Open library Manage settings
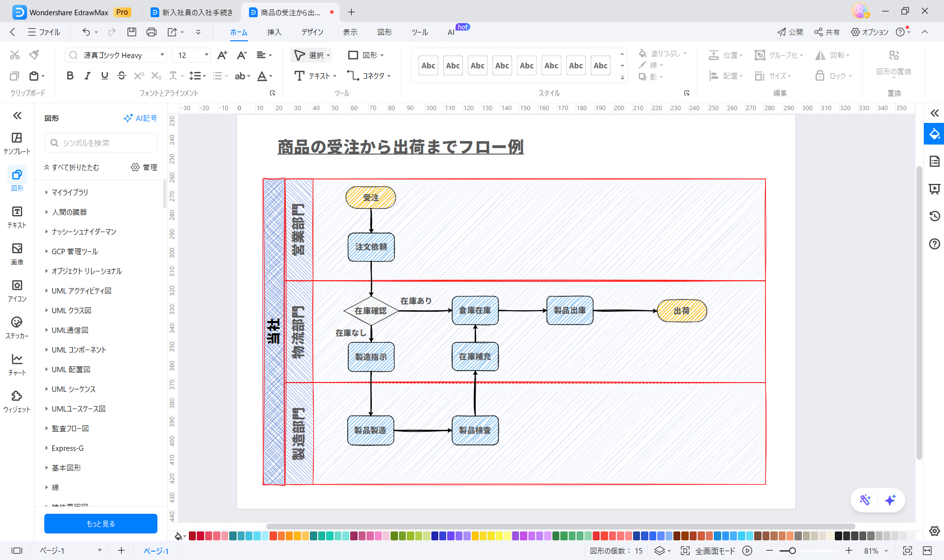The width and height of the screenshot is (944, 560). pos(144,167)
